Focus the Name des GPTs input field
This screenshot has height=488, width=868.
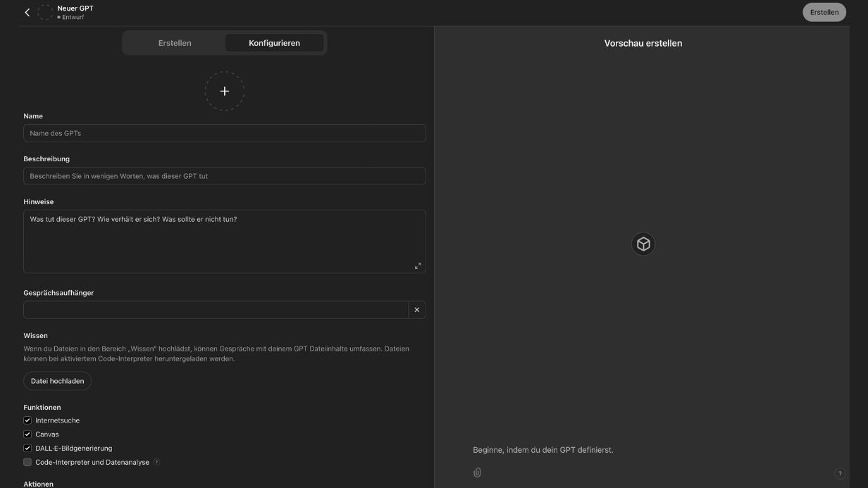click(224, 133)
